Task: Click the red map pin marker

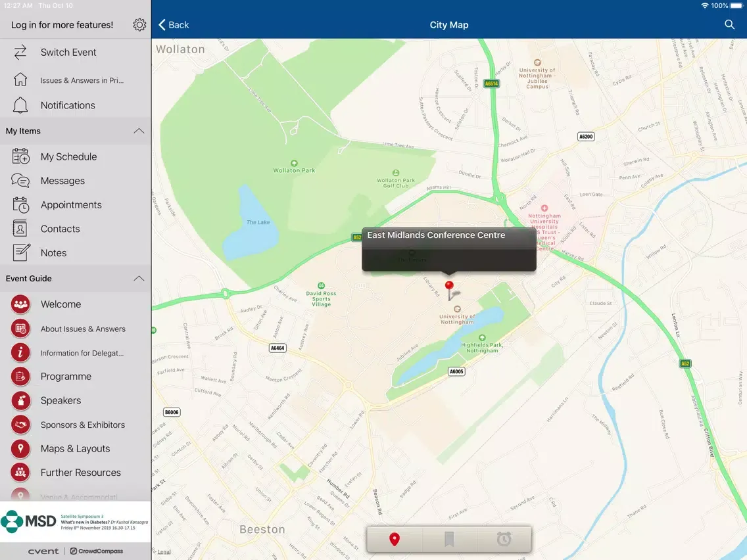Action: tap(449, 287)
